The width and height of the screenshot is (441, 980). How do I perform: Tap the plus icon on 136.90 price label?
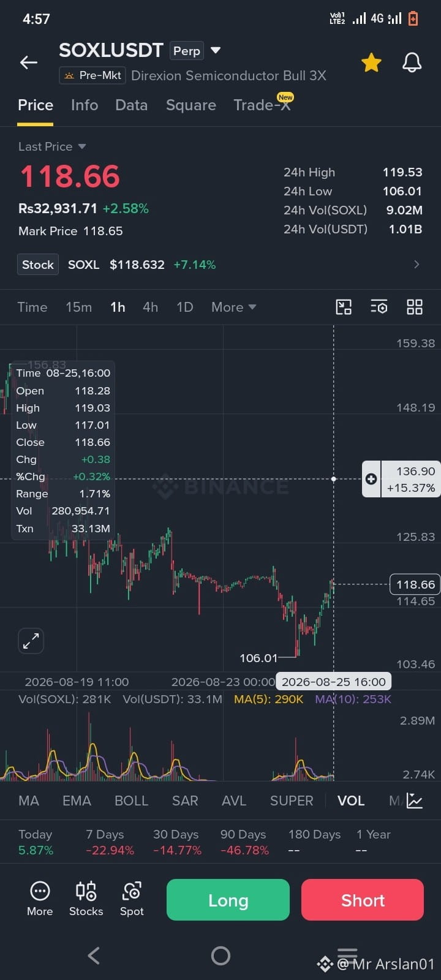pyautogui.click(x=371, y=479)
